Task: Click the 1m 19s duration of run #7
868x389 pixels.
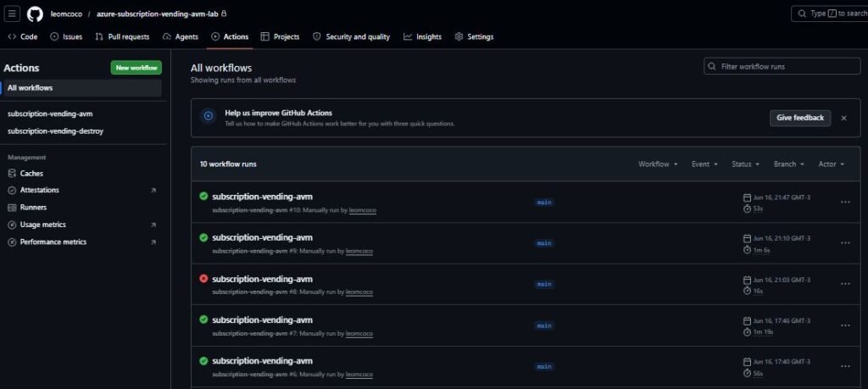Action: (x=763, y=332)
